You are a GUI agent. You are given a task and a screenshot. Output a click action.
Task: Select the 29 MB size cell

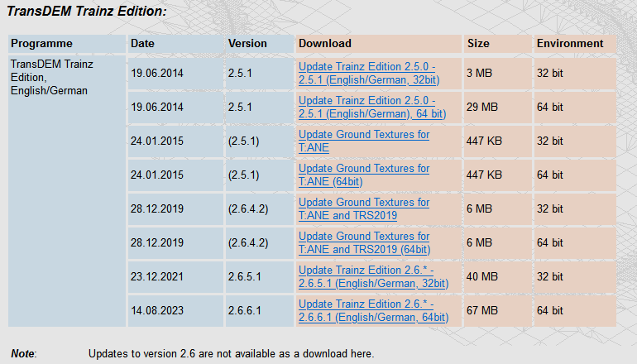click(x=498, y=108)
